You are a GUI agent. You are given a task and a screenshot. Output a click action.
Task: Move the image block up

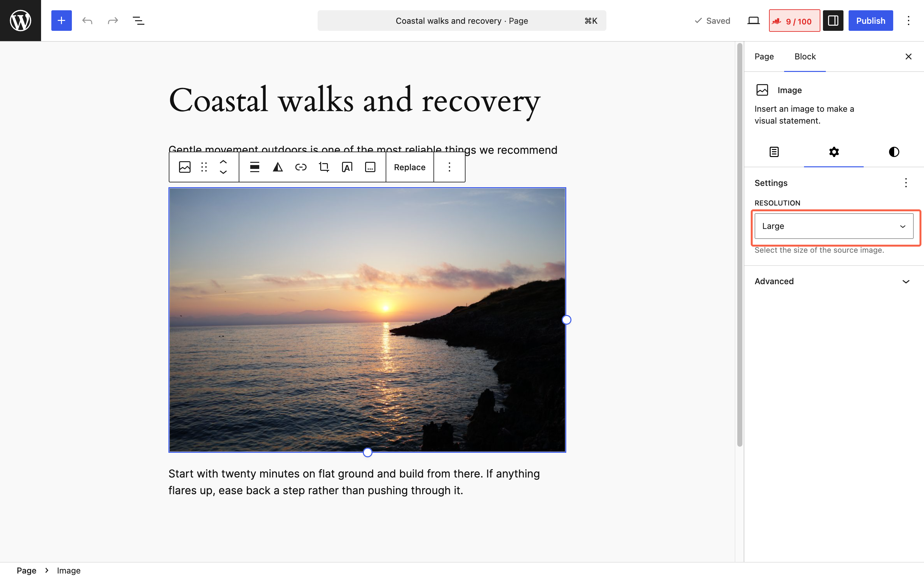pyautogui.click(x=223, y=162)
